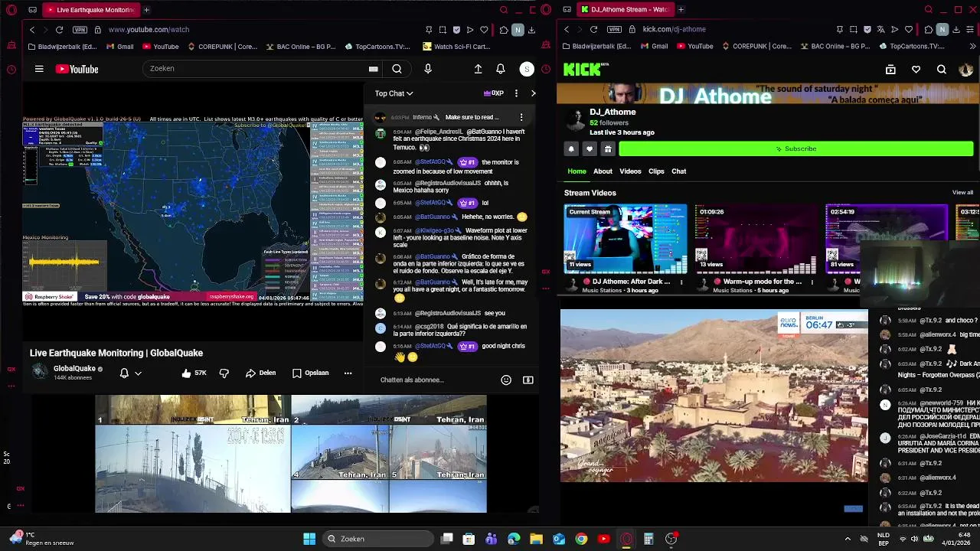Toggle DJ_Athome channel notification bell

pyautogui.click(x=571, y=148)
